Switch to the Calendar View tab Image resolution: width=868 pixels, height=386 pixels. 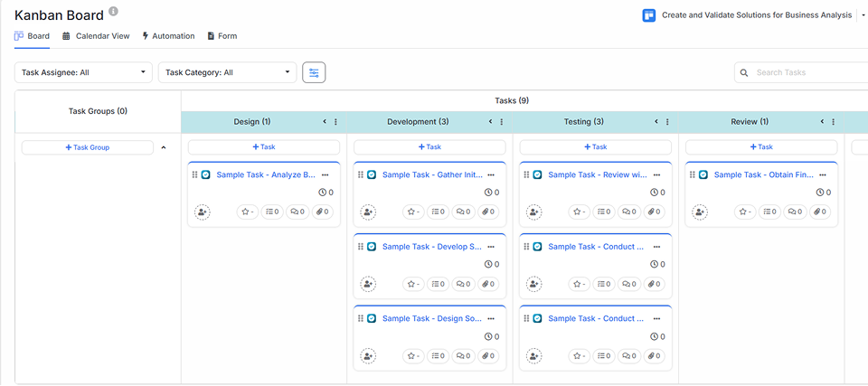(x=96, y=36)
